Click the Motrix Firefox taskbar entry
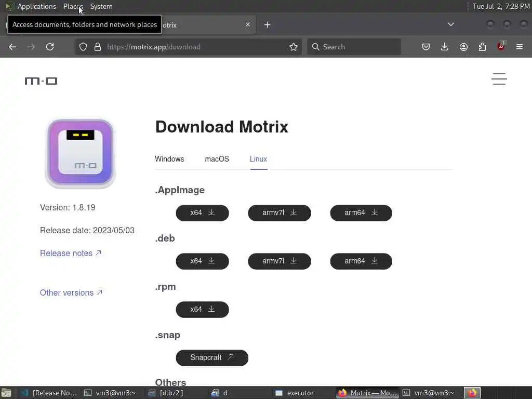 coord(367,393)
